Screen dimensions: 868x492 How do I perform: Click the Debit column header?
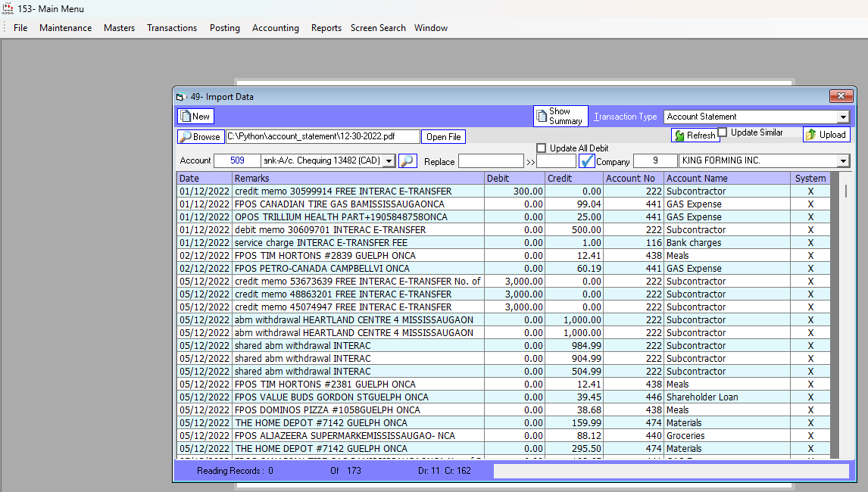[514, 178]
